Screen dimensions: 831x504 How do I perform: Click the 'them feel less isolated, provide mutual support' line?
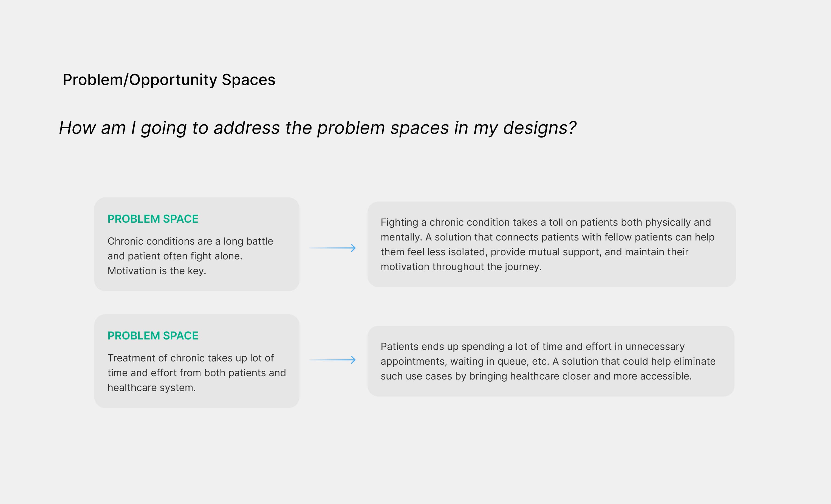pos(534,252)
